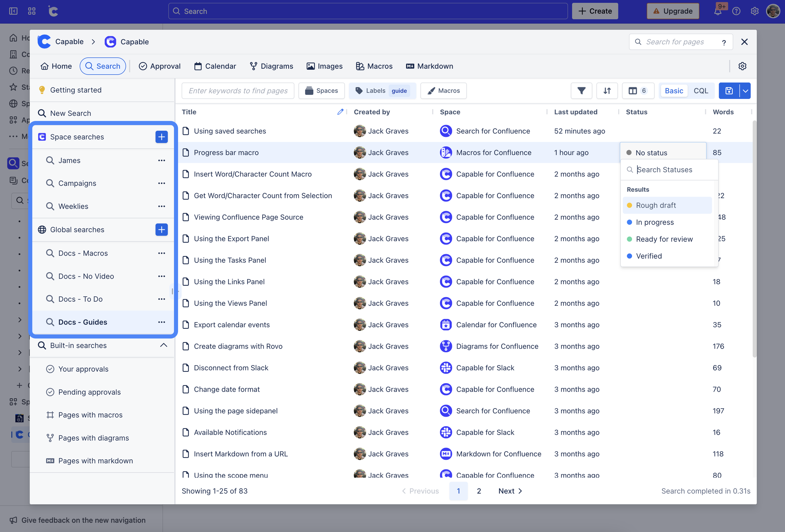The image size is (785, 532).
Task: Open the Using saved searches page
Action: [x=230, y=131]
